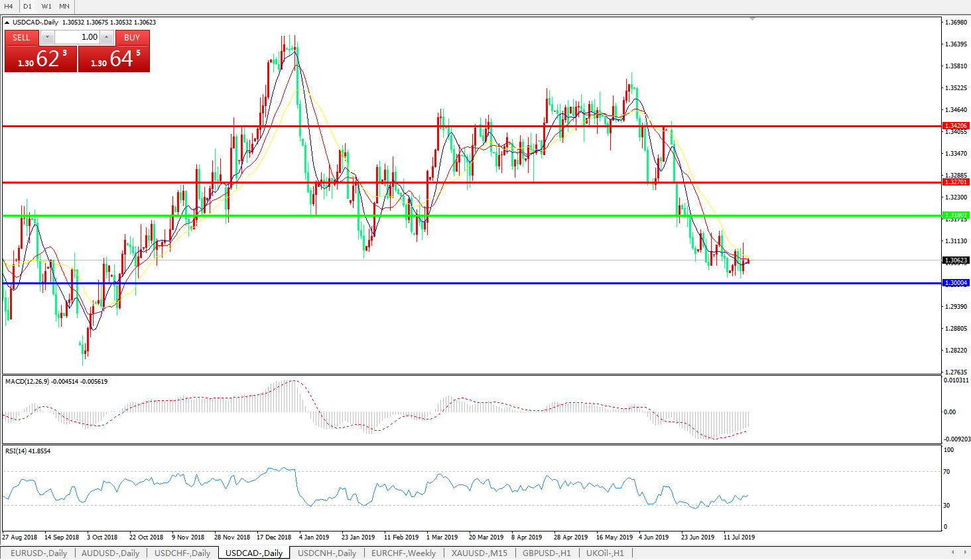
Task: Select the MN monthly timeframe
Action: pos(64,7)
